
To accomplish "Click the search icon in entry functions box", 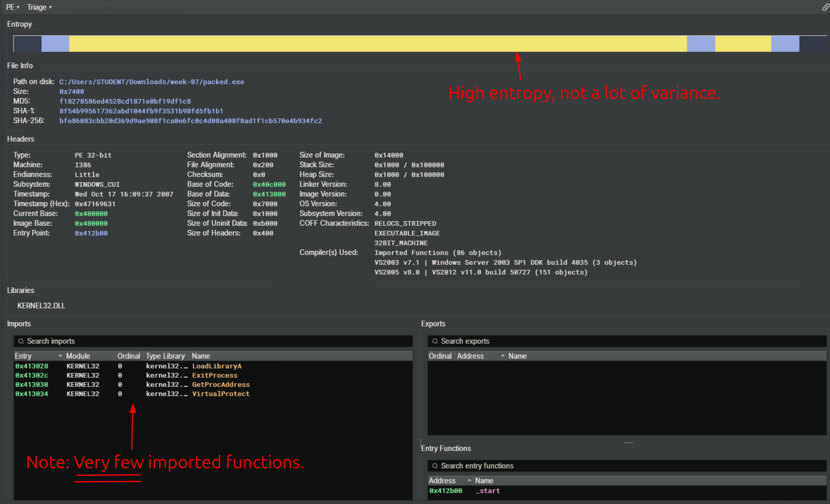I will pyautogui.click(x=435, y=466).
